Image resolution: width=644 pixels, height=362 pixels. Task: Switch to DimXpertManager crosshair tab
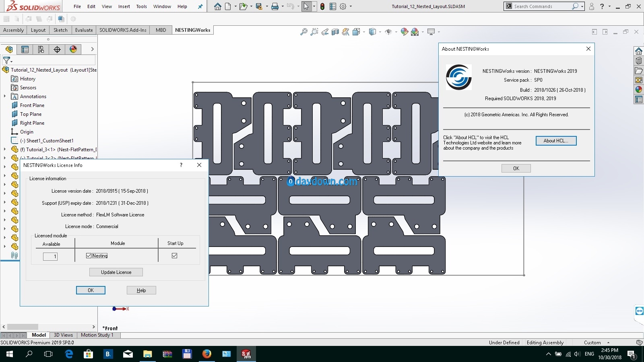click(x=57, y=49)
